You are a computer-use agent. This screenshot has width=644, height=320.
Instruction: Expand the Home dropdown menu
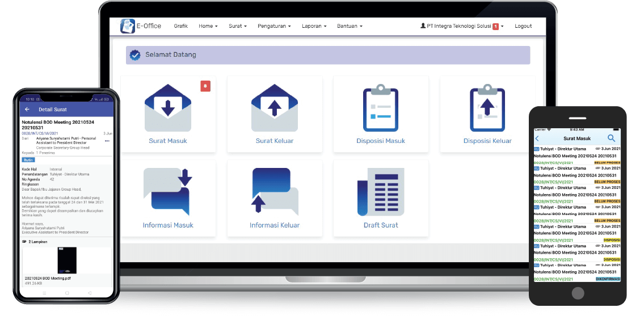[x=208, y=26]
